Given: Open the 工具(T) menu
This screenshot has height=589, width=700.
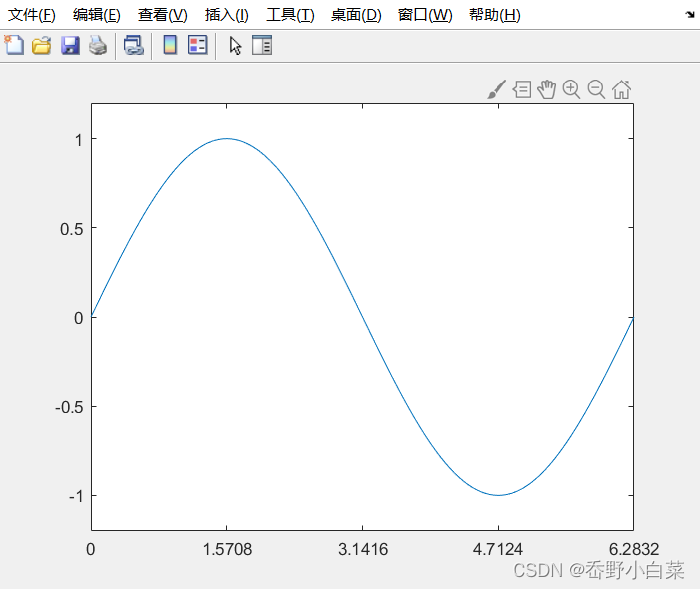Looking at the screenshot, I should click(x=290, y=15).
